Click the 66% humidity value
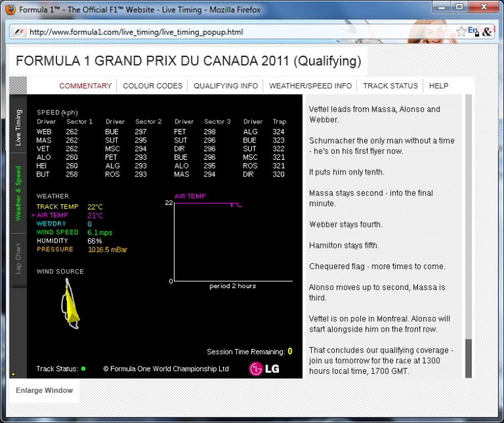The width and height of the screenshot is (504, 423). 95,241
